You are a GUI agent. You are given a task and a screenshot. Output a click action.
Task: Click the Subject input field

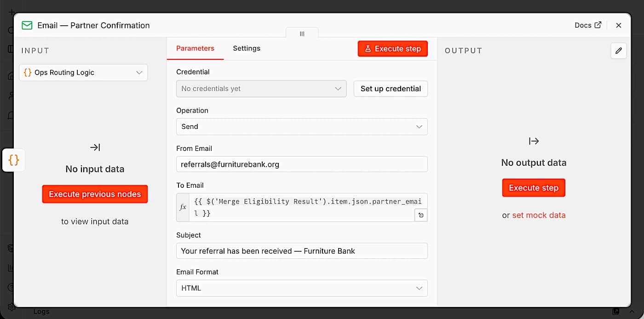[x=302, y=251]
